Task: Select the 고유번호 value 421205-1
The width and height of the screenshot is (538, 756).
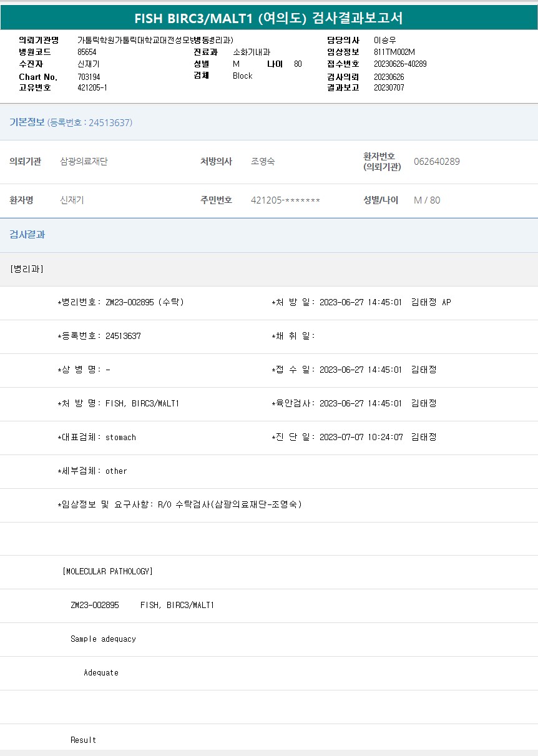Action: [x=92, y=87]
